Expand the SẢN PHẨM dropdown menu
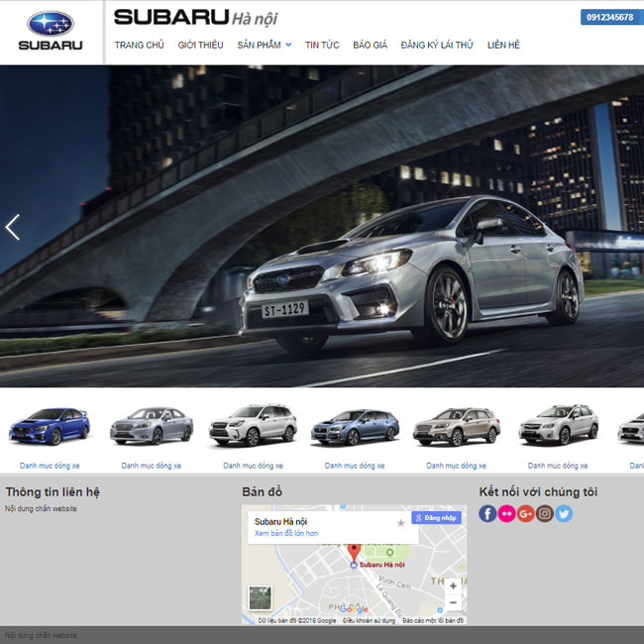Viewport: 644px width, 644px height. point(265,45)
